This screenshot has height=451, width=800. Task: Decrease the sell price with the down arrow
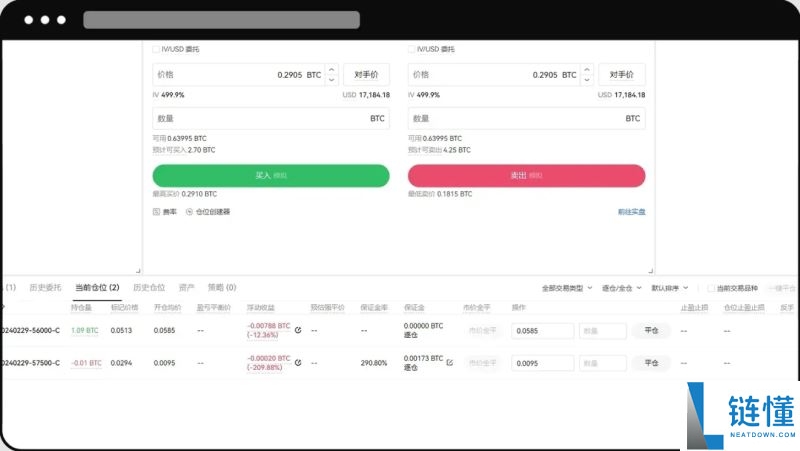point(587,80)
